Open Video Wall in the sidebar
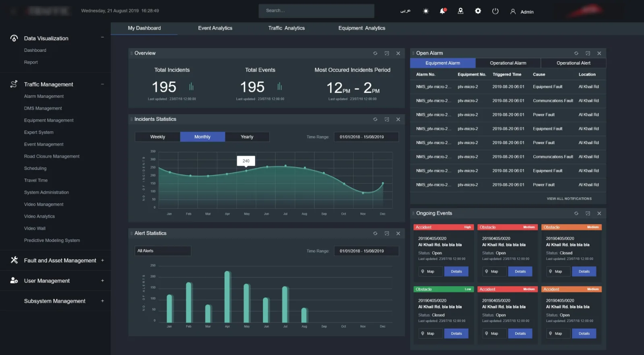The height and width of the screenshot is (355, 644). (x=35, y=228)
